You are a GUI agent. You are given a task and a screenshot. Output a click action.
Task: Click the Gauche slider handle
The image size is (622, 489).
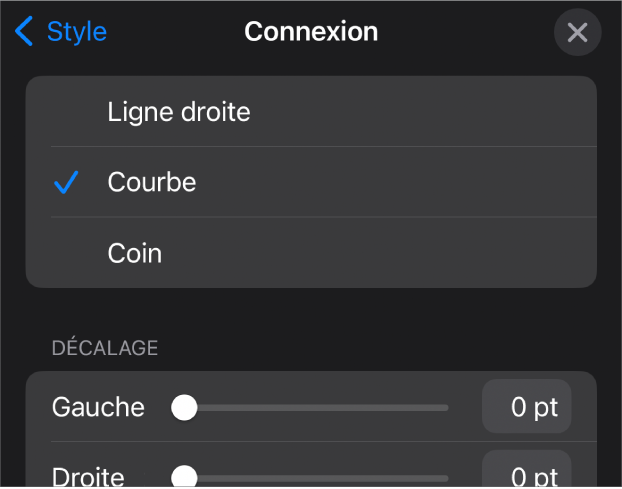pos(184,408)
